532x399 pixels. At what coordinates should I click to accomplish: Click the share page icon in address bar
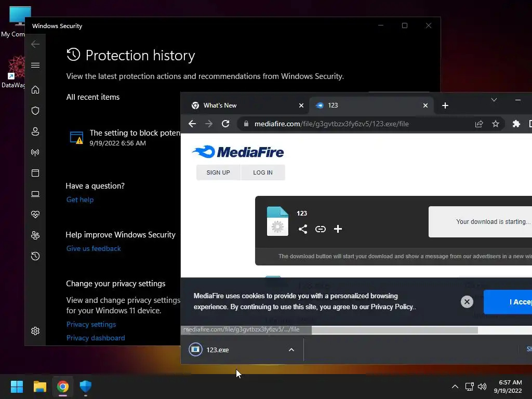pos(478,124)
